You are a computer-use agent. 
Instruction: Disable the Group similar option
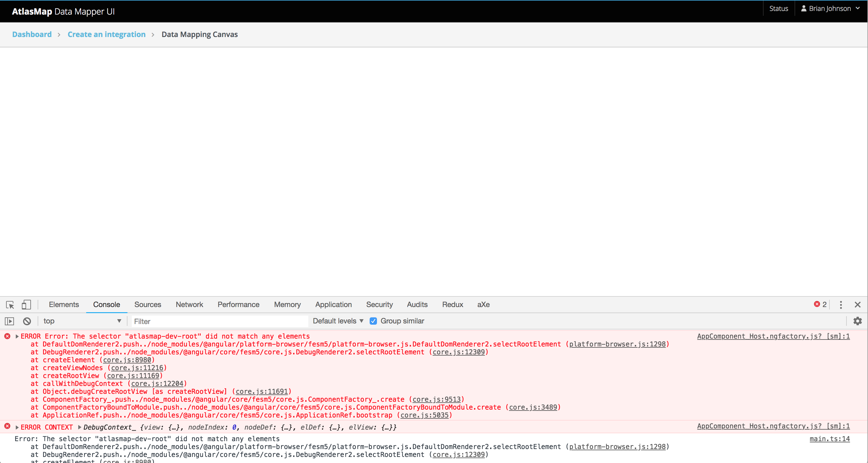pyautogui.click(x=373, y=321)
